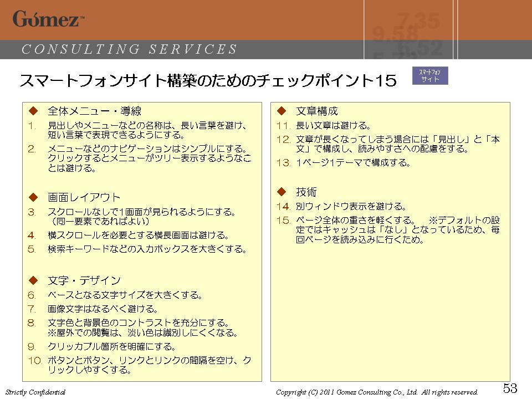Select the 'CONSULTING SERVICES' banner text
This screenshot has height=399, width=532.
[x=129, y=49]
